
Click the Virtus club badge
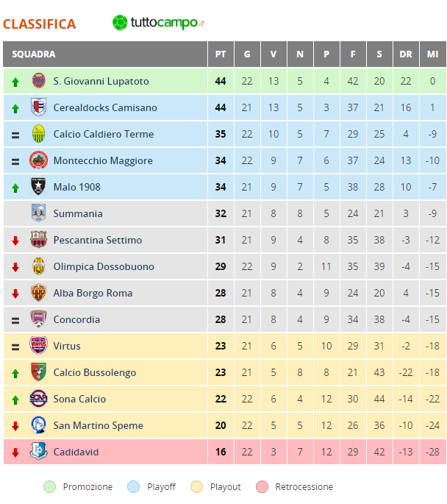[x=38, y=346]
